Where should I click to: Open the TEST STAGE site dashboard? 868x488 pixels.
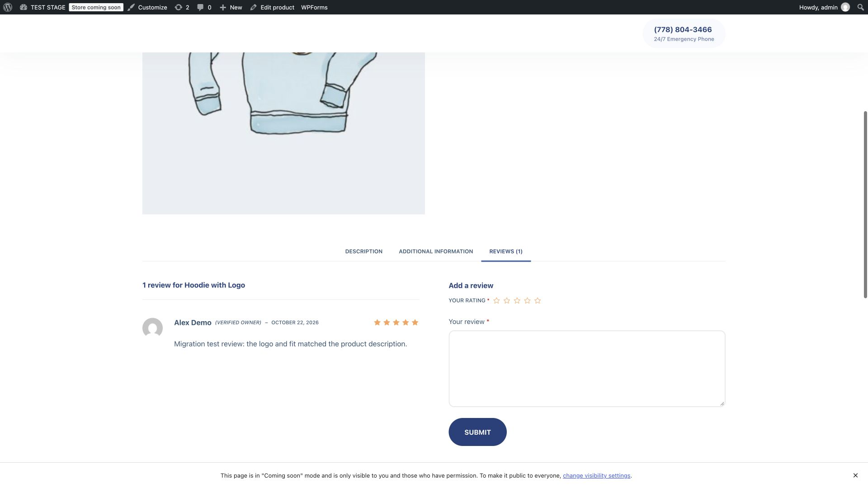pyautogui.click(x=42, y=7)
